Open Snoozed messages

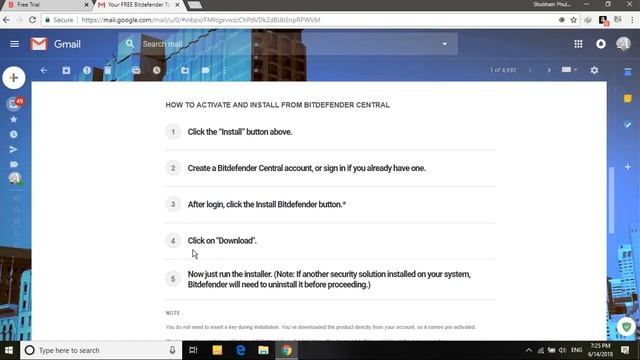[13, 134]
